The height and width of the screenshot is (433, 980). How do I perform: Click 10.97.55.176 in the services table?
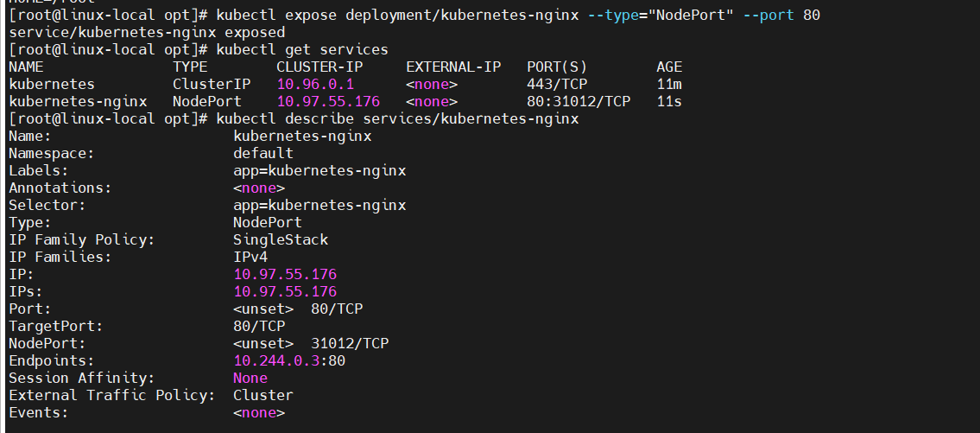(x=328, y=101)
